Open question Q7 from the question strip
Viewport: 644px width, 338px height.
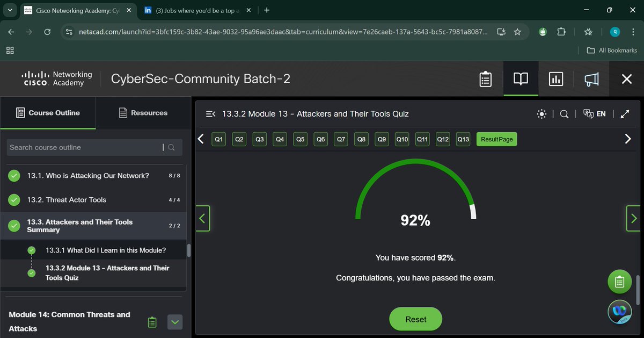pyautogui.click(x=341, y=139)
